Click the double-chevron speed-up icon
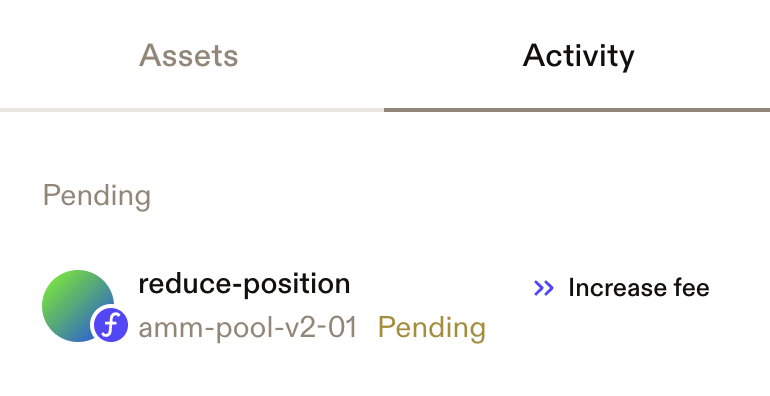 point(544,288)
